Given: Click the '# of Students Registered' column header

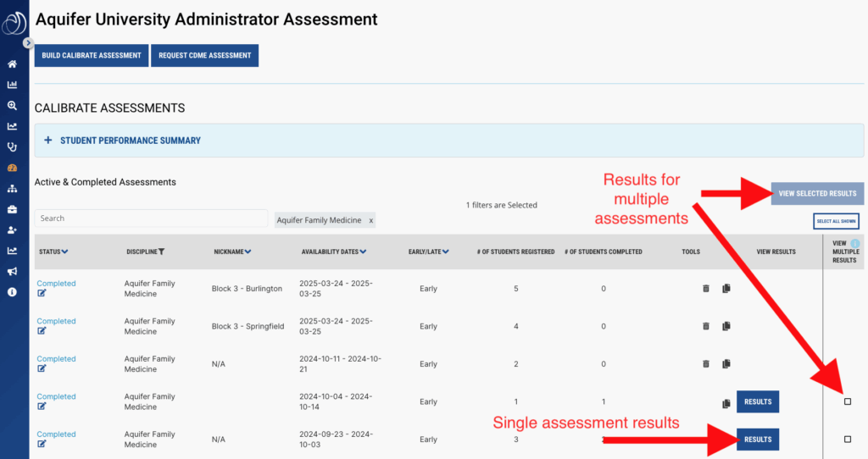Looking at the screenshot, I should pyautogui.click(x=515, y=252).
